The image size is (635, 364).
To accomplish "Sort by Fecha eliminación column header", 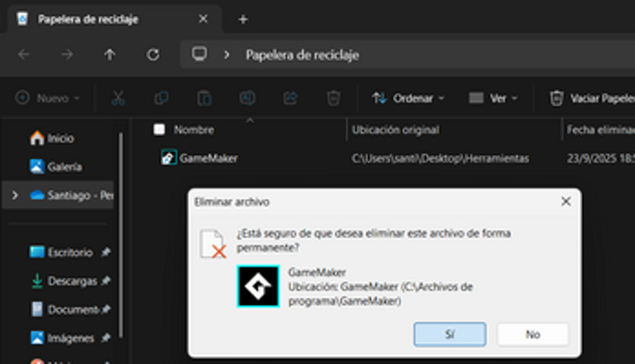I will tap(600, 130).
